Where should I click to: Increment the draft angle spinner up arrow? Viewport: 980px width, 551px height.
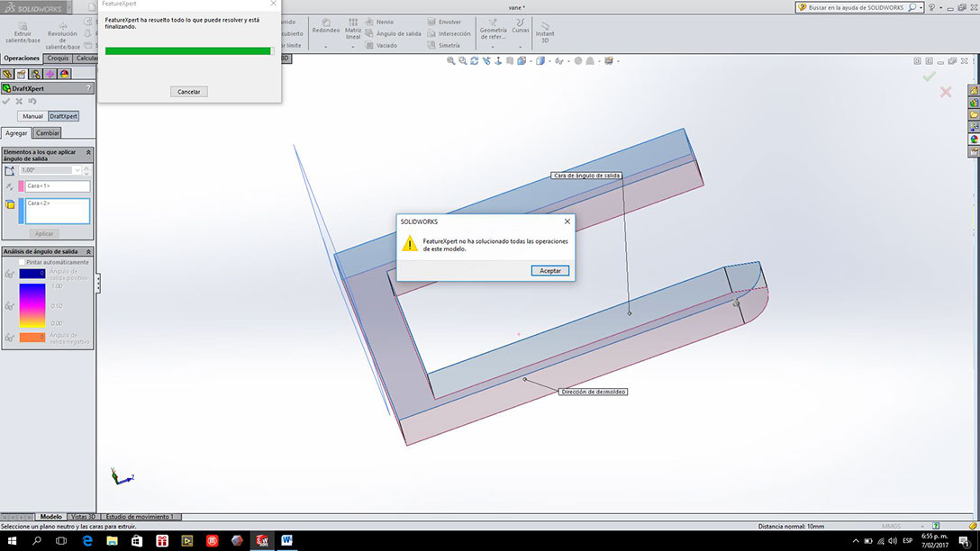pos(86,167)
